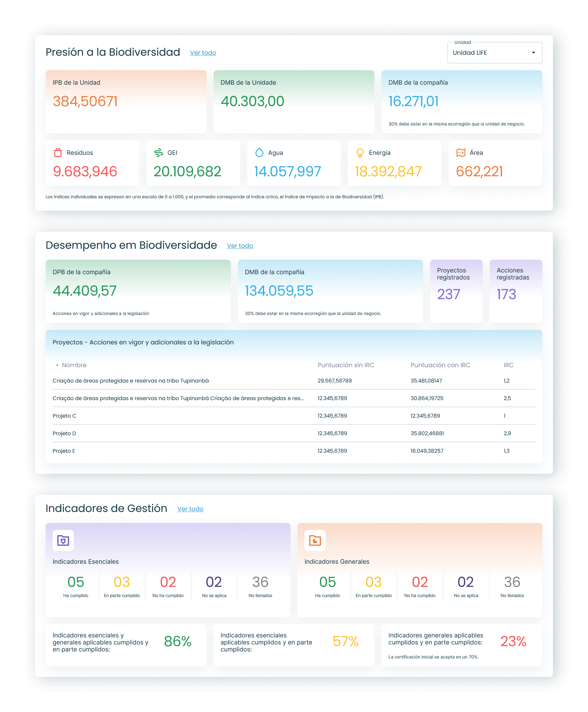Click the Projeto C row name
588x712 pixels.
point(65,416)
